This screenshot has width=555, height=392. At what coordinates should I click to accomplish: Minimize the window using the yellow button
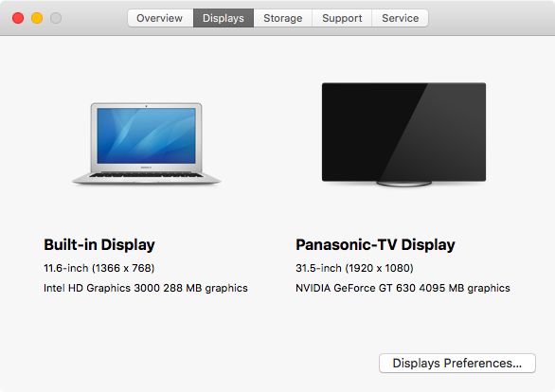pyautogui.click(x=37, y=18)
